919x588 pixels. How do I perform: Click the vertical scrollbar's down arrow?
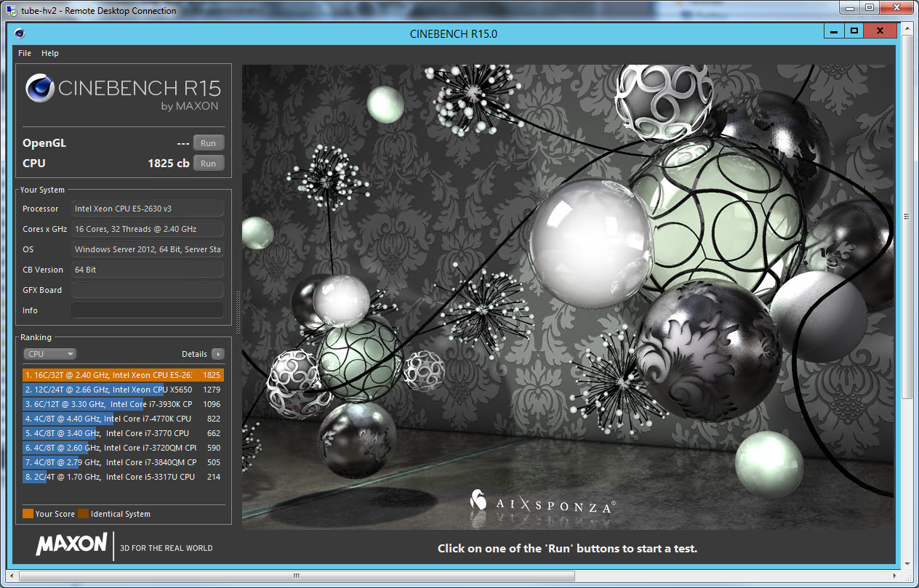[x=907, y=565]
